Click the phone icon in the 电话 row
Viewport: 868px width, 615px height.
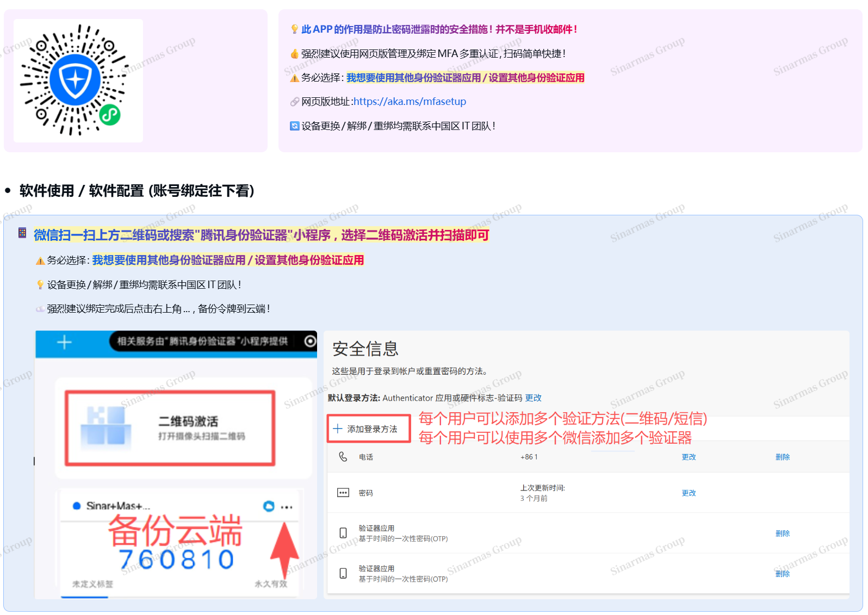343,457
